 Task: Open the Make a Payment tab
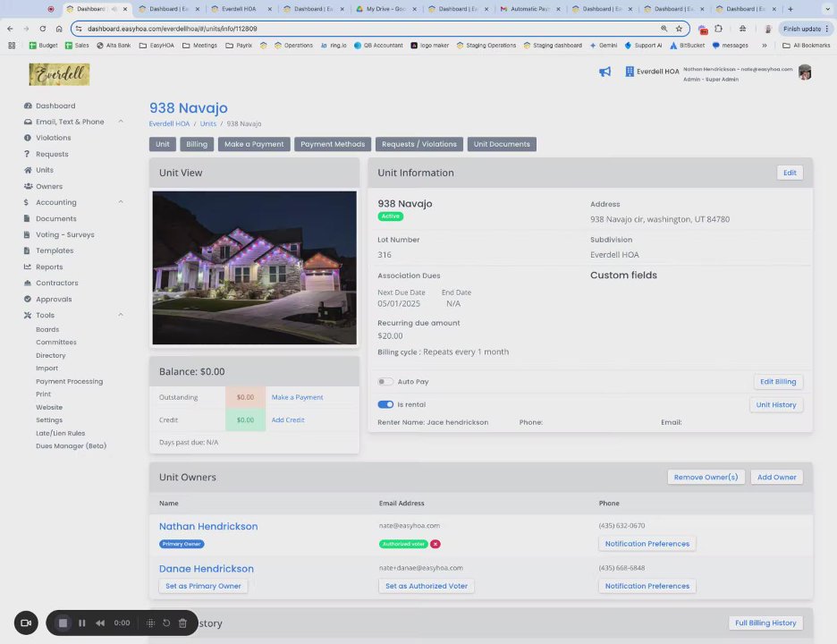[x=254, y=144]
